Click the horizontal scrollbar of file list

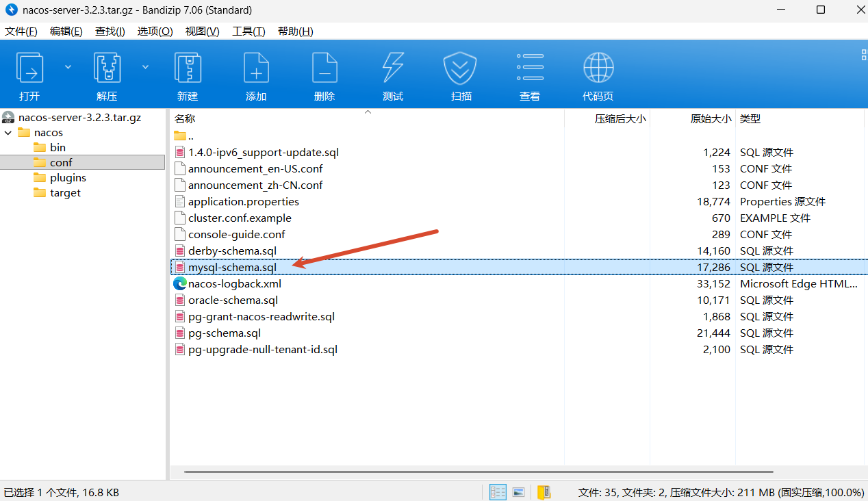pyautogui.click(x=478, y=472)
